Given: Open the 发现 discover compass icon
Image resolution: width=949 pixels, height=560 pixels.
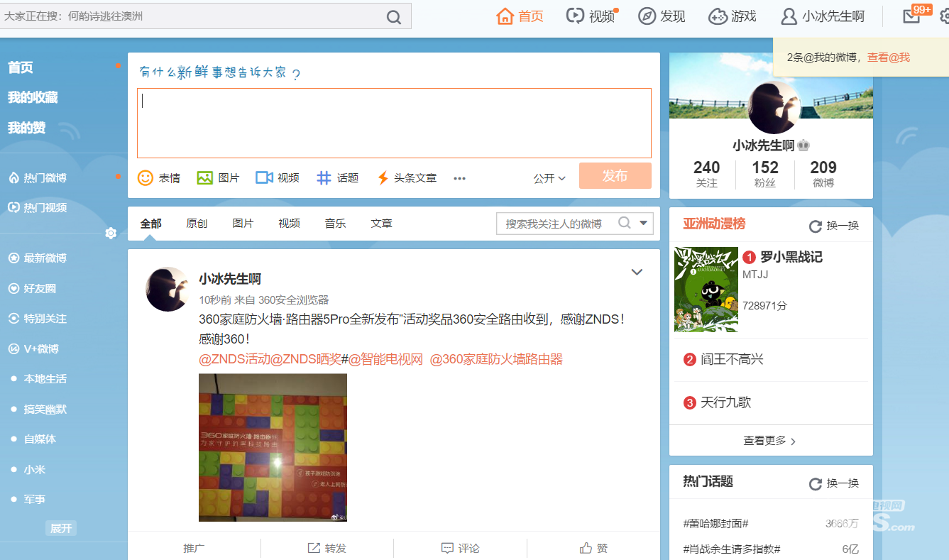Looking at the screenshot, I should pyautogui.click(x=647, y=16).
